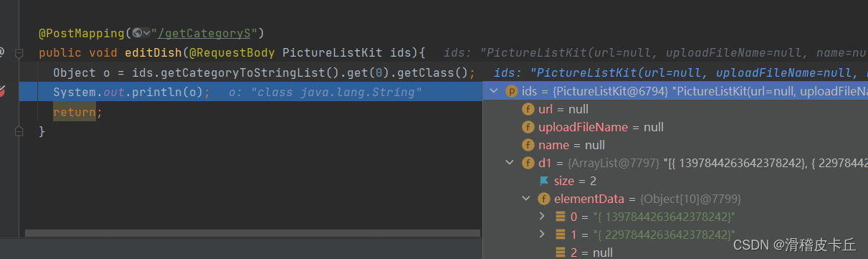Click the "{Object[10]@7799}" type text

coord(692,199)
